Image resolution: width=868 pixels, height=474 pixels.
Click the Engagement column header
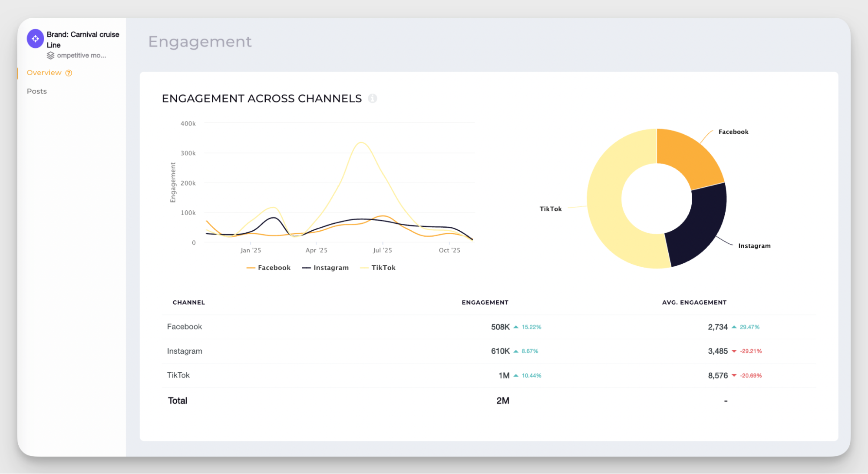[x=485, y=302]
